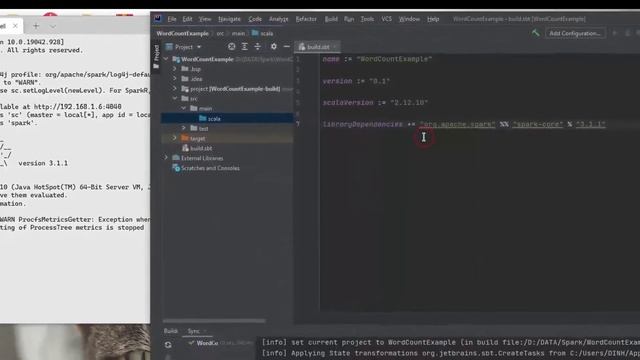Open the Tools menu
Image resolution: width=640 pixels, height=360 pixels.
click(x=367, y=19)
